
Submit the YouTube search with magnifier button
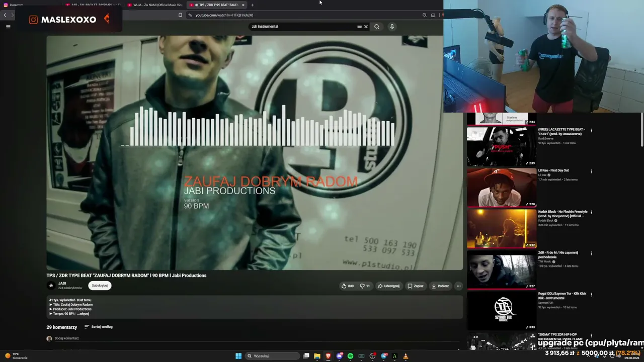tap(376, 27)
